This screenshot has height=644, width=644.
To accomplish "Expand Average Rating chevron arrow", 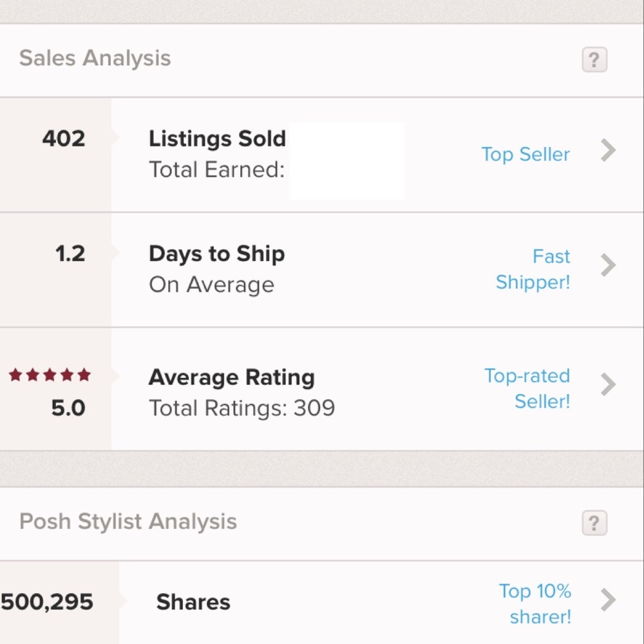I will tap(608, 384).
